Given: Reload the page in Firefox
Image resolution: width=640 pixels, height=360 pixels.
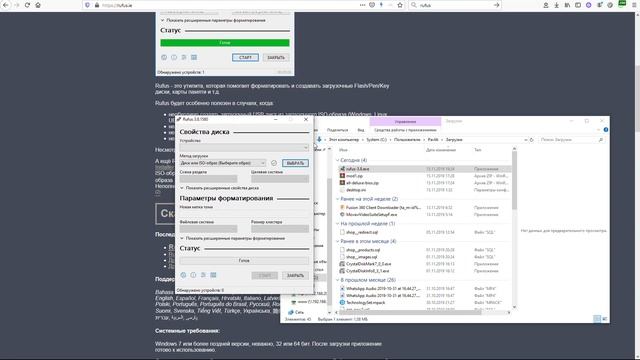Looking at the screenshot, I should click(x=27, y=5).
